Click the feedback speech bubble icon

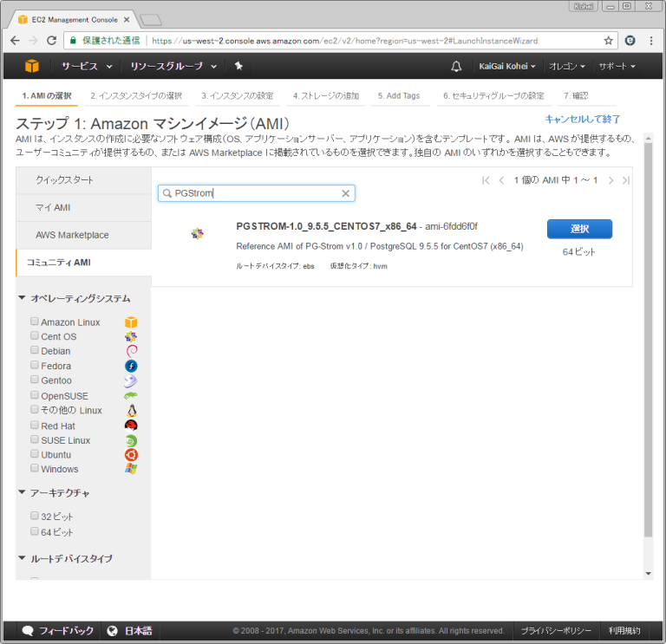tap(28, 631)
